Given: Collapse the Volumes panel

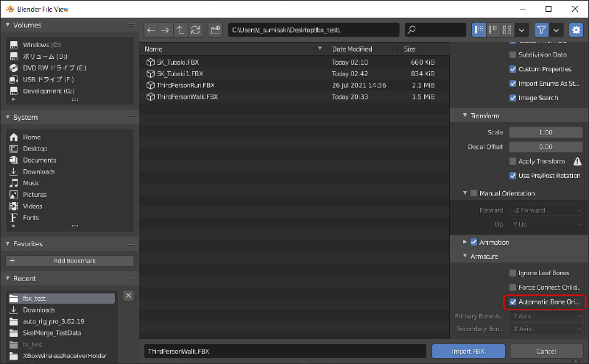Looking at the screenshot, I should click(8, 25).
